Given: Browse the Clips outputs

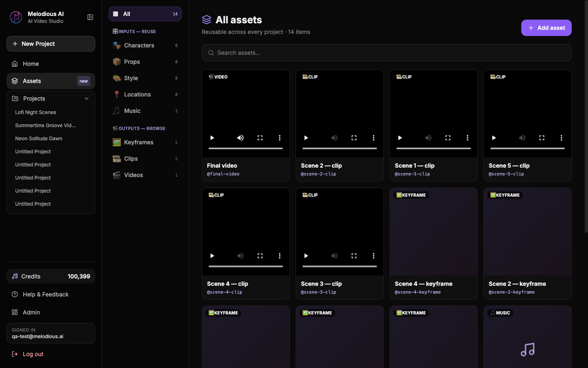Looking at the screenshot, I should pos(145,159).
